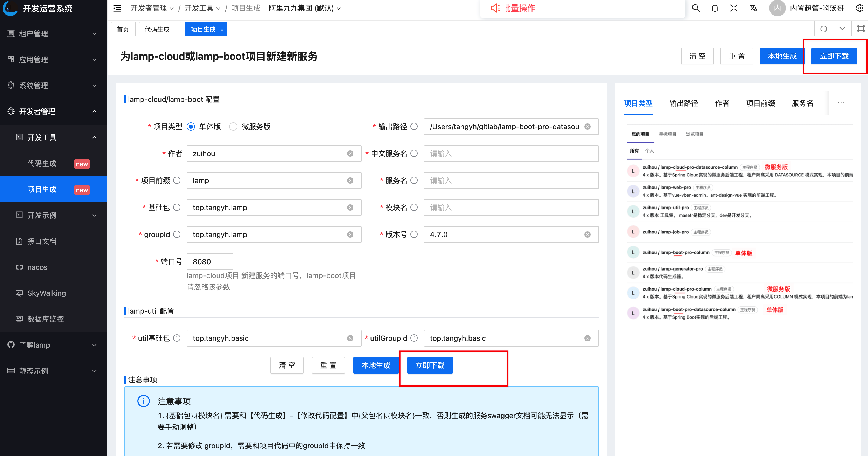Collapse sidebar with the menu fold icon

[x=117, y=8]
